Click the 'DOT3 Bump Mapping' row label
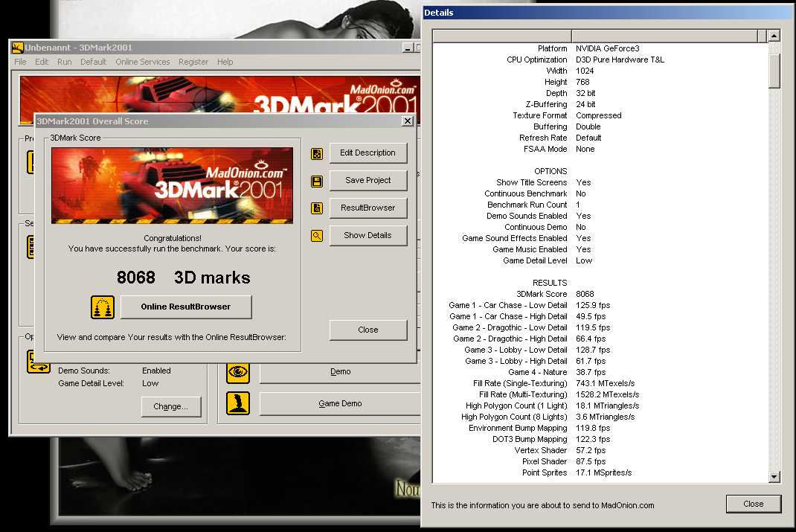 (x=530, y=439)
